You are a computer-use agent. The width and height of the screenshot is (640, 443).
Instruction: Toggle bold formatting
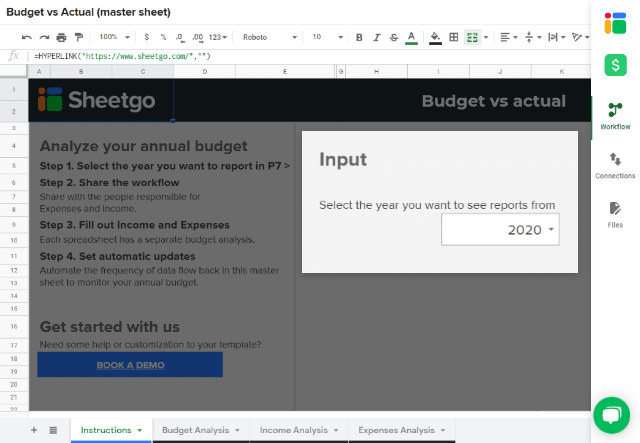(359, 37)
